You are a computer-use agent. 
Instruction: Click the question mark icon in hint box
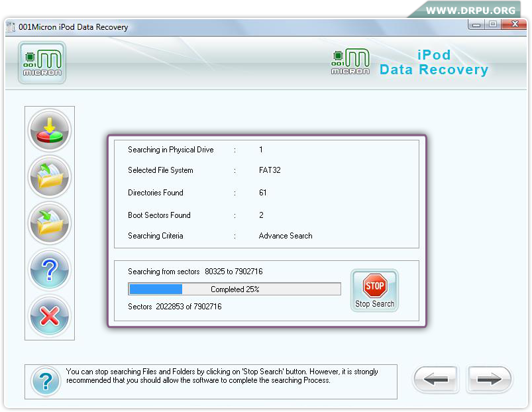(46, 382)
